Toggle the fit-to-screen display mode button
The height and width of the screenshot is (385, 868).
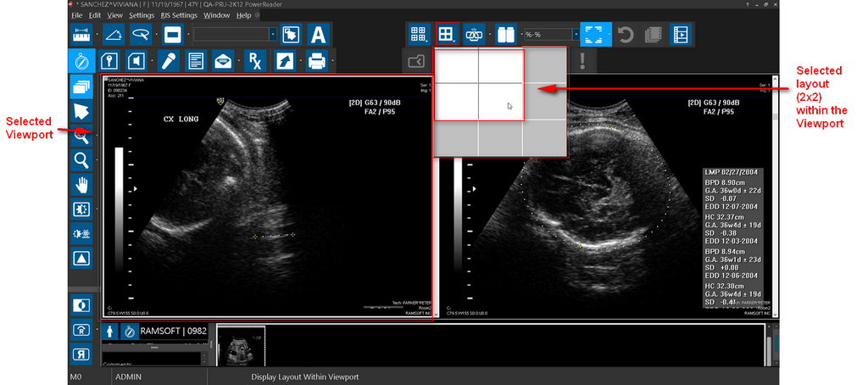coord(595,34)
